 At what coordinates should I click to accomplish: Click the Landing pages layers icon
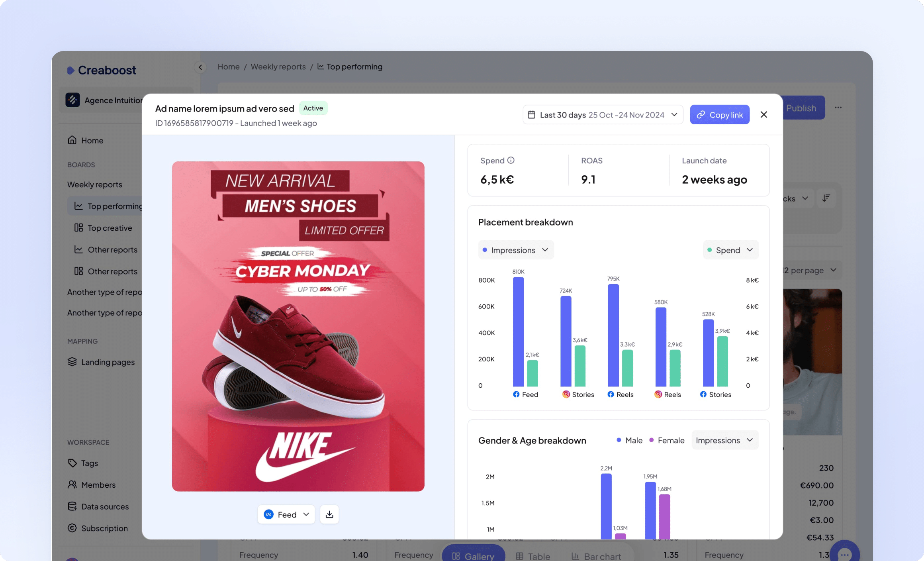pyautogui.click(x=72, y=362)
